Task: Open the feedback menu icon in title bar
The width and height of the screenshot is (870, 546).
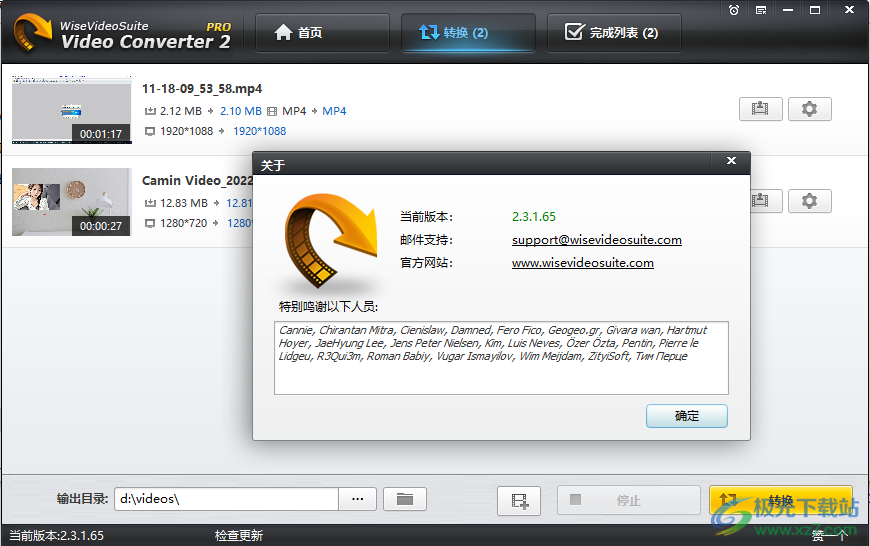Action: 761,10
